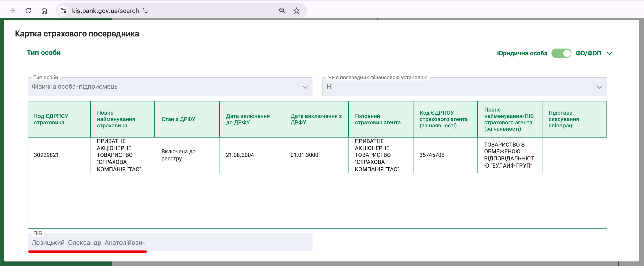Click the Стан з ДРФУ column header
The image size is (644, 266).
187,119
